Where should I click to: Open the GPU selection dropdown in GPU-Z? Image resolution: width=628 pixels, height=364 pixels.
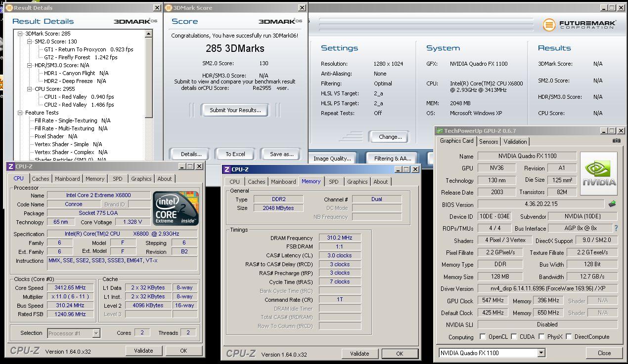click(x=541, y=353)
